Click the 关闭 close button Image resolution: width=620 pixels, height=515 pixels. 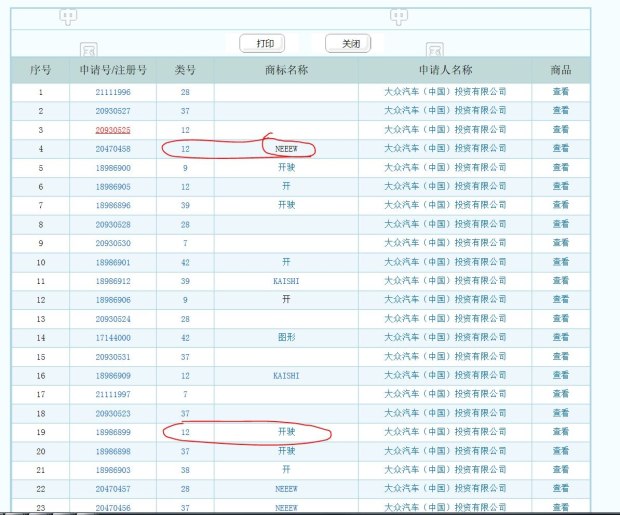click(x=348, y=44)
